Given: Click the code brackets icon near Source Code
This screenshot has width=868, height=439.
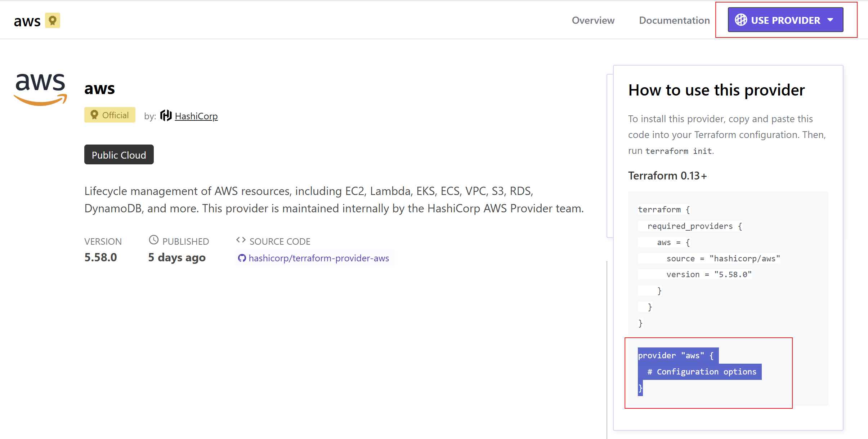Looking at the screenshot, I should tap(241, 240).
